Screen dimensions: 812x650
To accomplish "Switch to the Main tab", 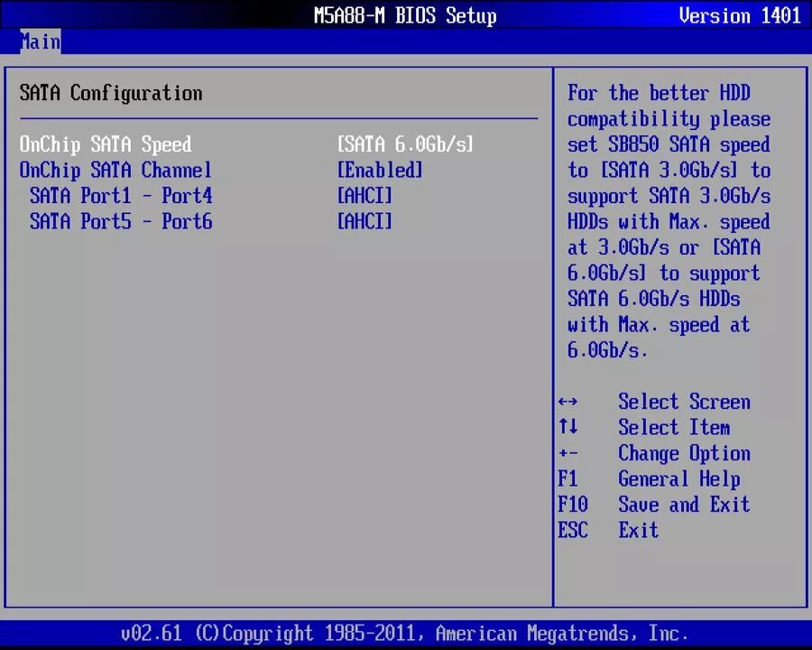I will tap(40, 42).
